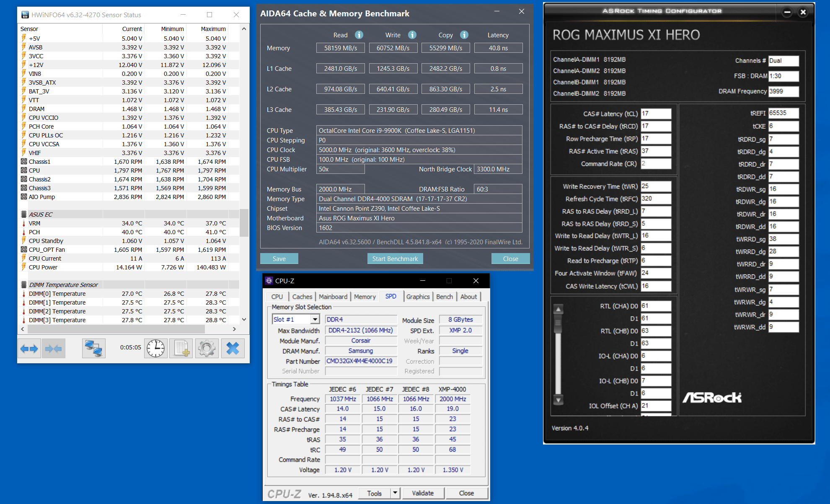Viewport: 830px width, 504px height.
Task: Switch to the Mainboard tab in CPU-Z
Action: tap(333, 297)
